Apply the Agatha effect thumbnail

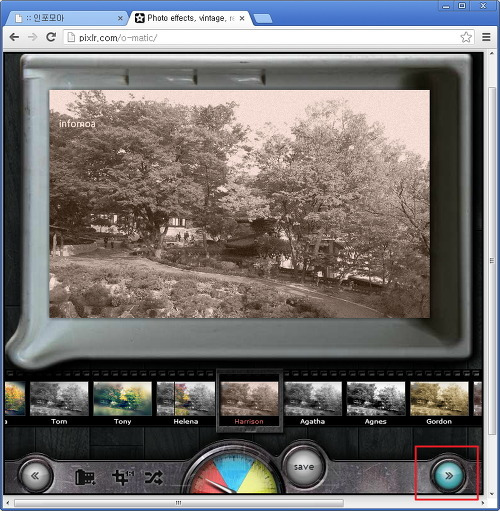point(313,399)
